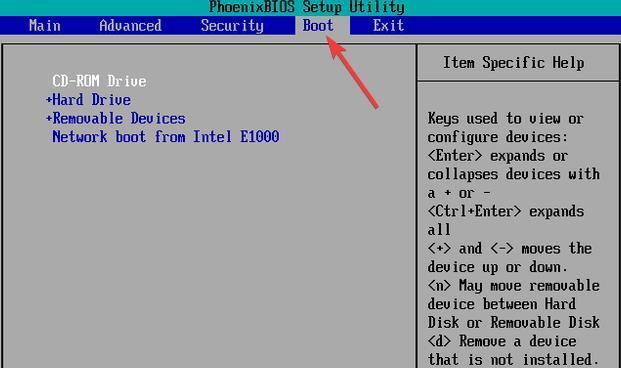
Task: Click the PhoenixBIOS Setup Utility title
Action: 307,7
